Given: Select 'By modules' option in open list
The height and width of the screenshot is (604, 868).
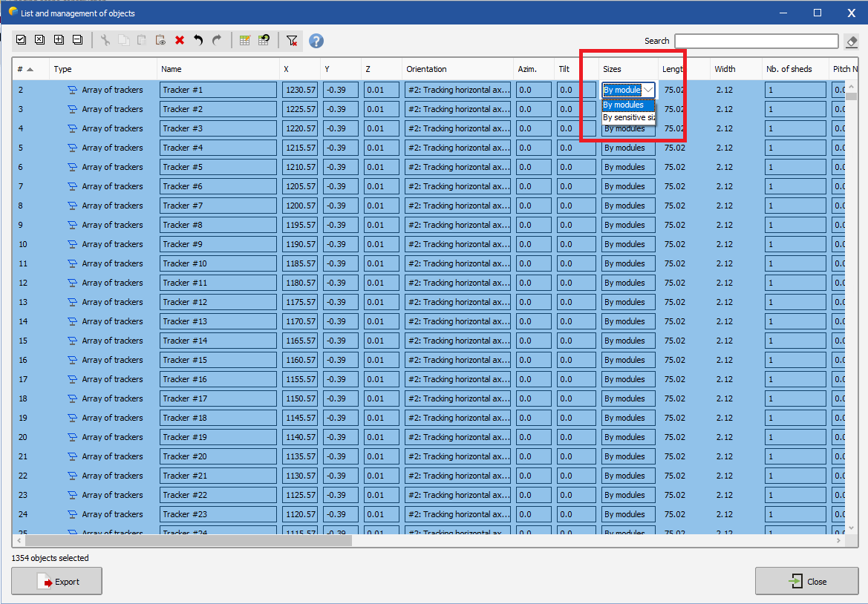Looking at the screenshot, I should pos(628,105).
